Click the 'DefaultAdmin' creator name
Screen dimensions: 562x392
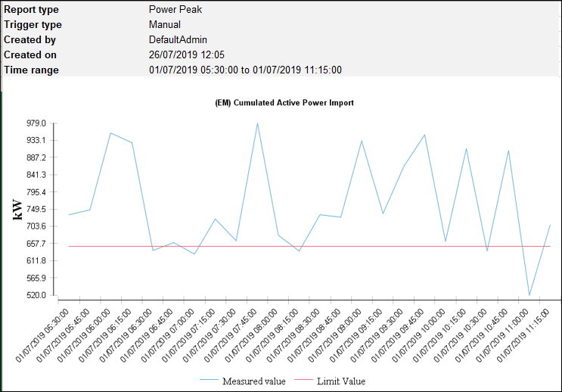(178, 39)
